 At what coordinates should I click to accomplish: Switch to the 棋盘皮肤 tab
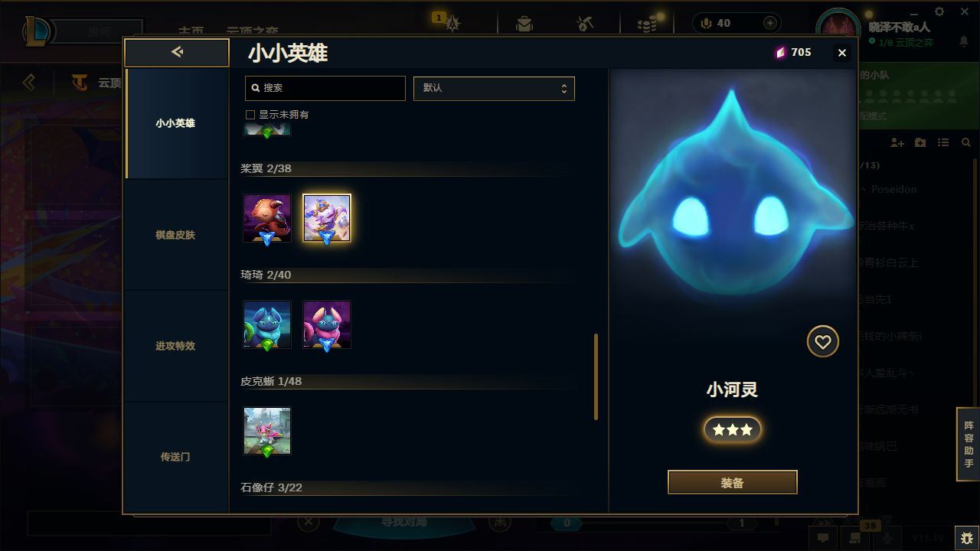[176, 235]
